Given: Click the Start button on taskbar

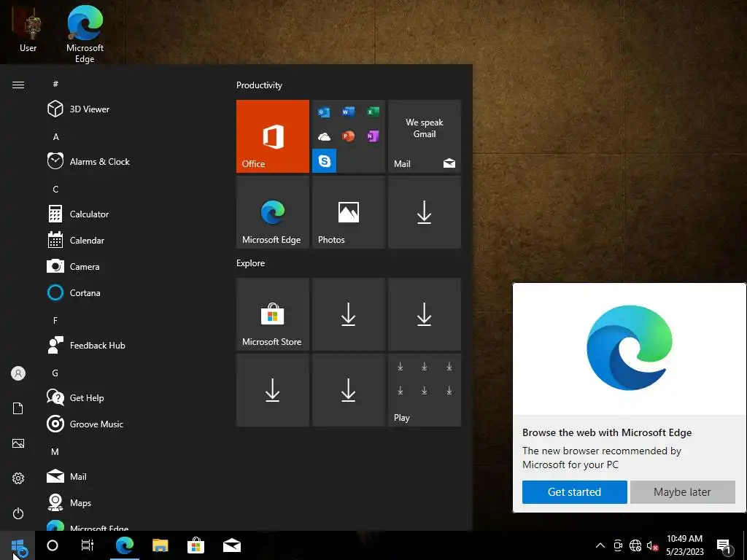Looking at the screenshot, I should (18, 545).
